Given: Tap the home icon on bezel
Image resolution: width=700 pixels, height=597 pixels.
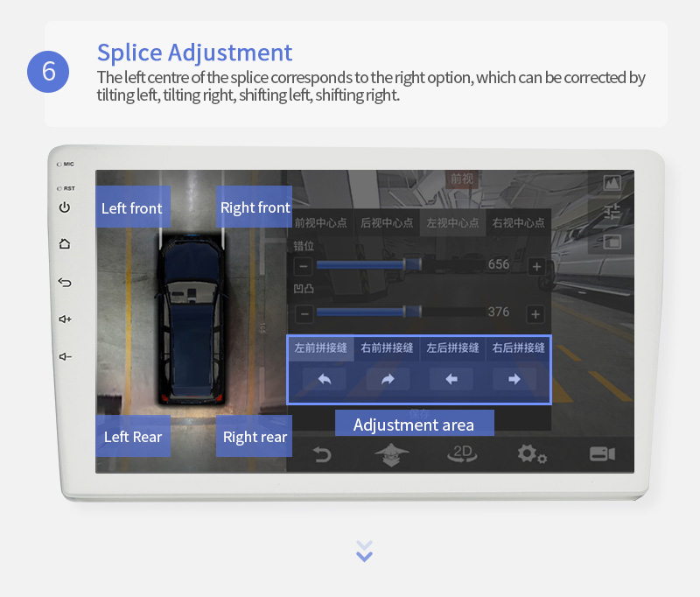Looking at the screenshot, I should coord(64,244).
